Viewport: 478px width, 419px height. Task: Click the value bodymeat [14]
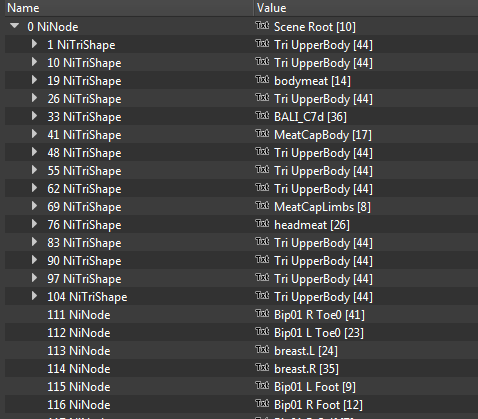[x=312, y=81]
